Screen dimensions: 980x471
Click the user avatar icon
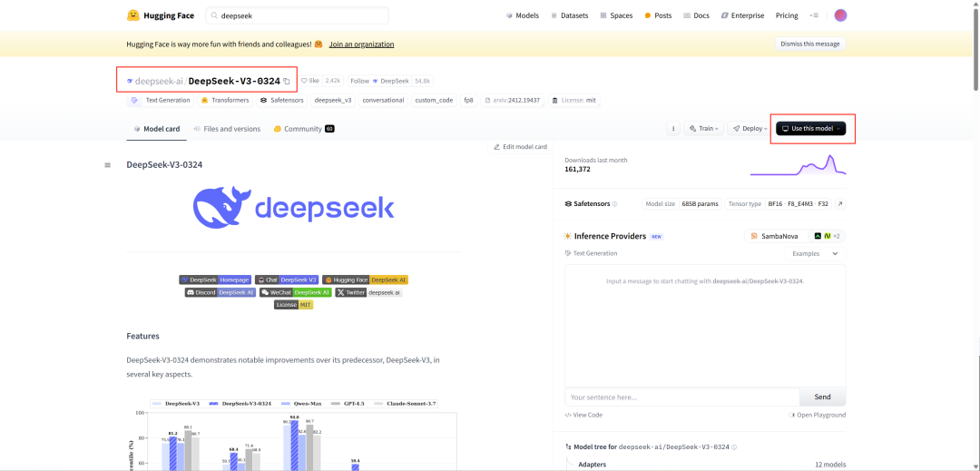840,15
